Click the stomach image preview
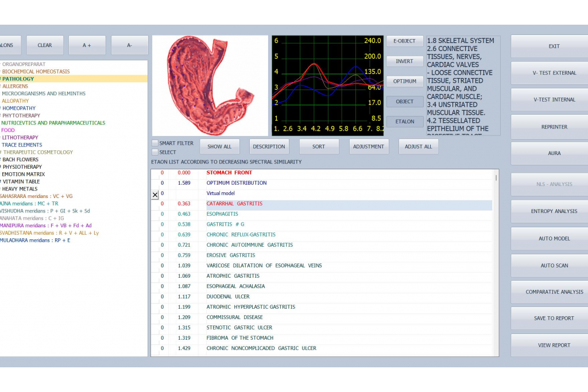 click(x=210, y=86)
